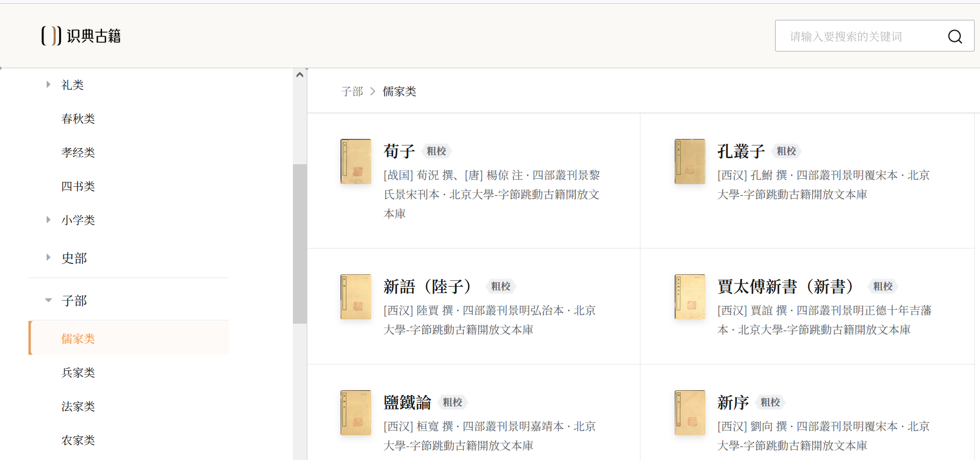The width and height of the screenshot is (980, 460).
Task: Expand the 史部 section arrow
Action: pyautogui.click(x=48, y=257)
